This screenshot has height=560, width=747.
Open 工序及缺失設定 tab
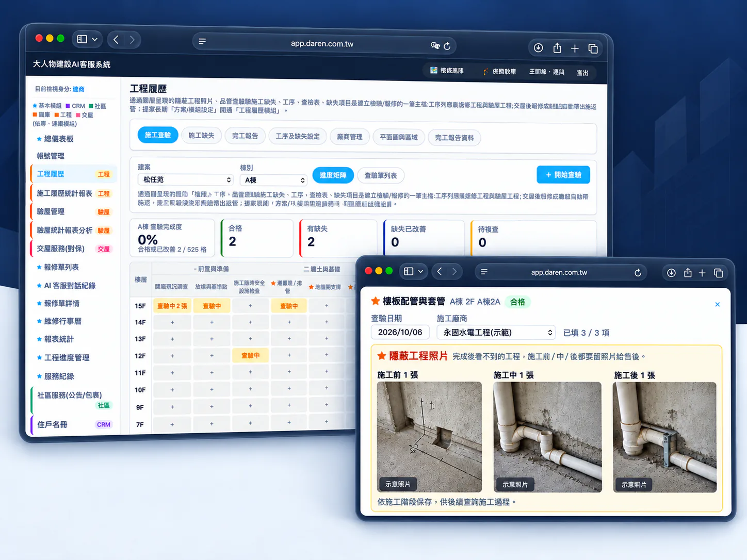298,136
